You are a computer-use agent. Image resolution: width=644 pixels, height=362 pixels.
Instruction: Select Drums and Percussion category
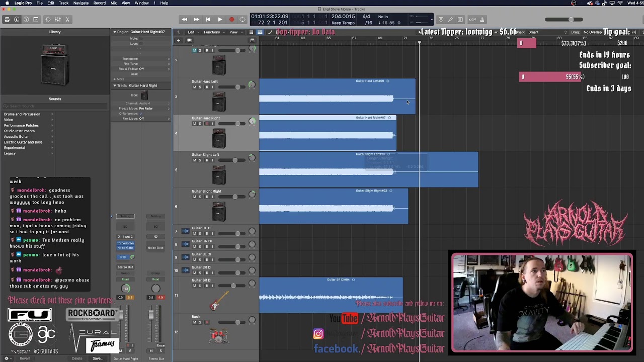pos(22,114)
